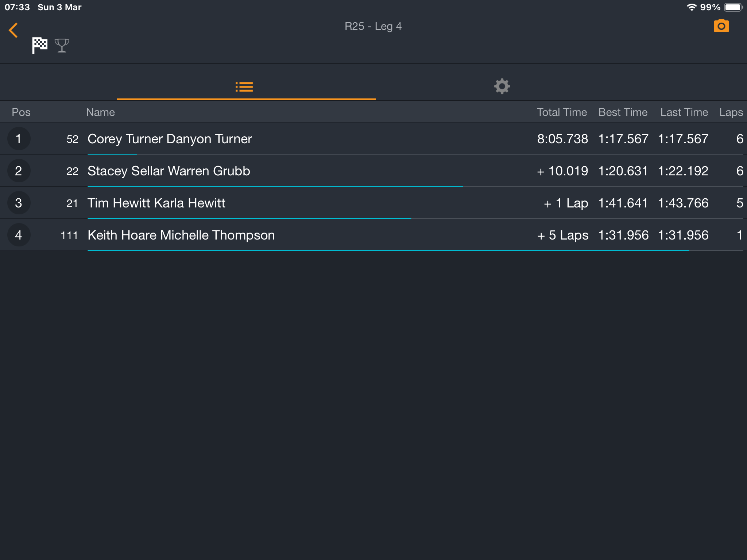Go back with the orange arrow
The height and width of the screenshot is (560, 747).
(x=13, y=30)
